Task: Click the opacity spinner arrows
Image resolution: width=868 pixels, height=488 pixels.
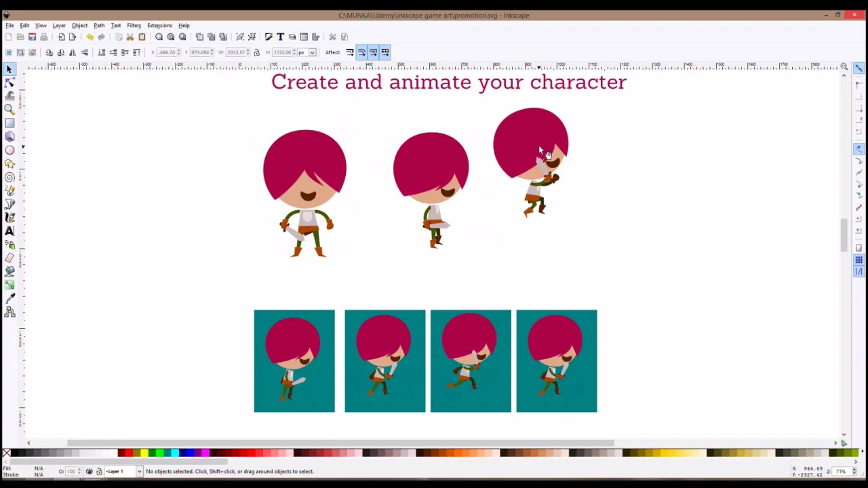Action: [79, 472]
